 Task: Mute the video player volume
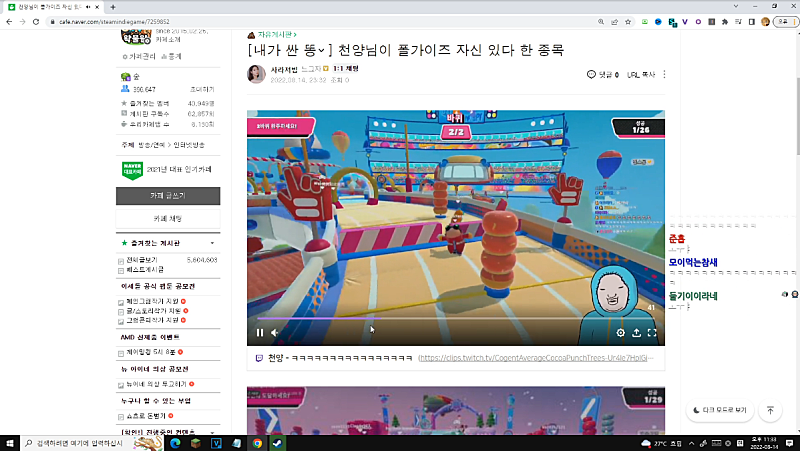click(x=275, y=333)
